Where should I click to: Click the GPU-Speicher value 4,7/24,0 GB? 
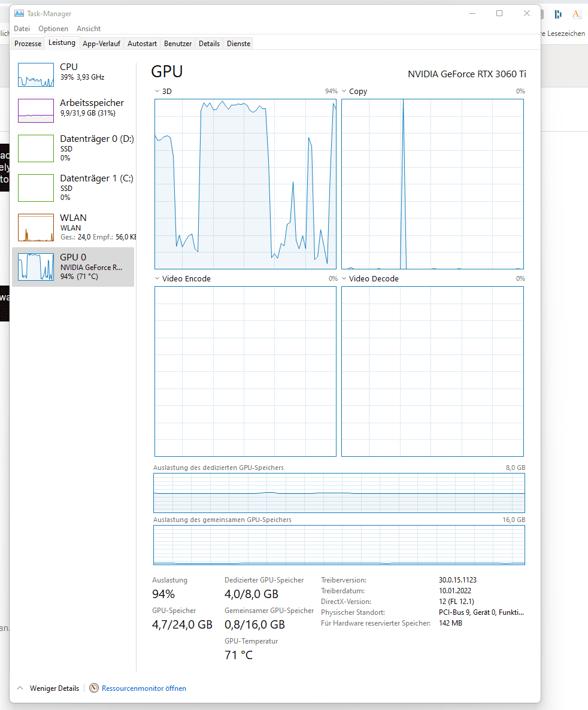(x=182, y=624)
